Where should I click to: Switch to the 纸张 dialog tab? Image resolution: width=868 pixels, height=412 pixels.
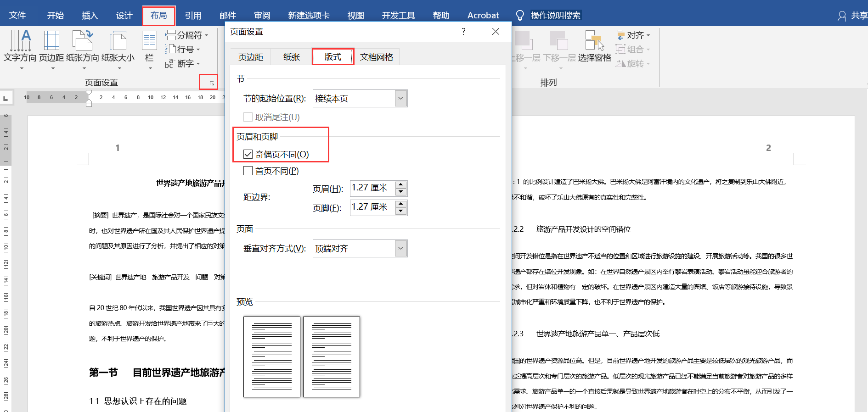[292, 57]
